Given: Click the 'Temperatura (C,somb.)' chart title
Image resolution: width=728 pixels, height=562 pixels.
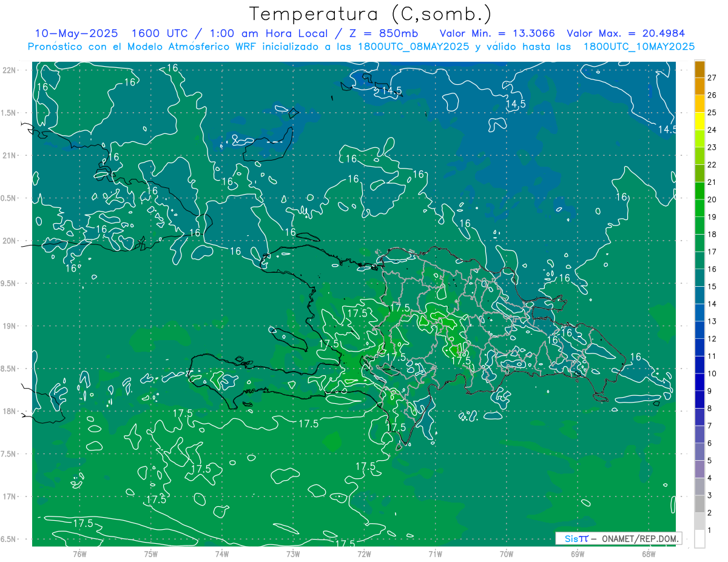Looking at the screenshot, I should coord(371,15).
